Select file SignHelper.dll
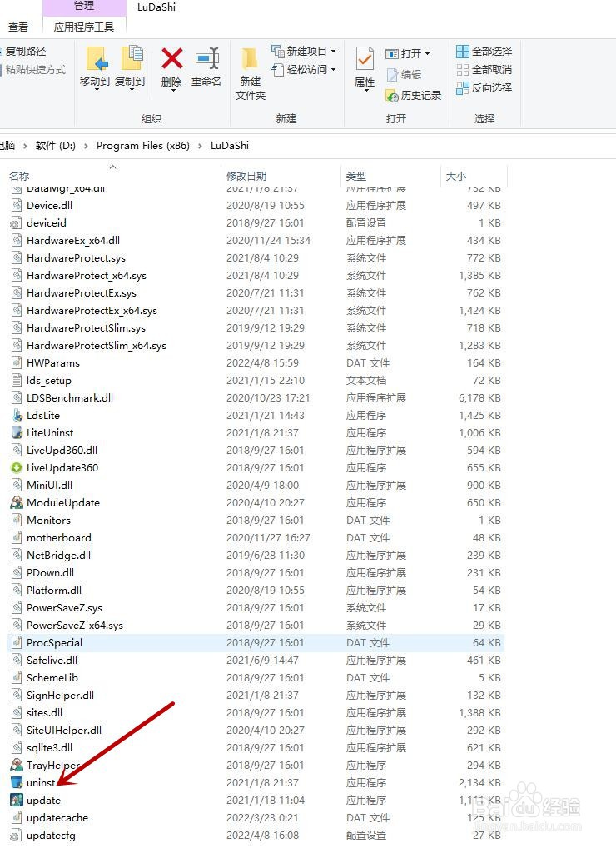Screen dimensions: 616x848 [x=60, y=695]
